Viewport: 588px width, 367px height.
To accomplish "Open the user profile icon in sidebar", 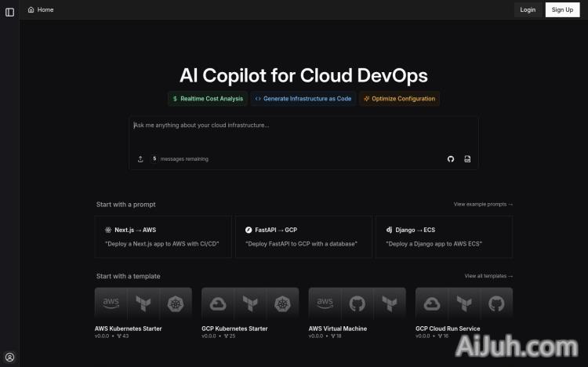I will [9, 357].
